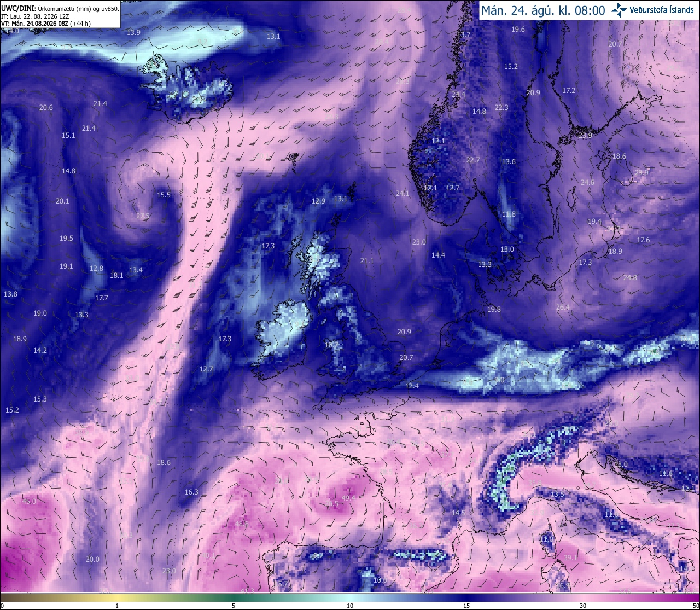Click the 27.5 value in the Atlantic swirl
700x610 pixels.
coord(143,216)
